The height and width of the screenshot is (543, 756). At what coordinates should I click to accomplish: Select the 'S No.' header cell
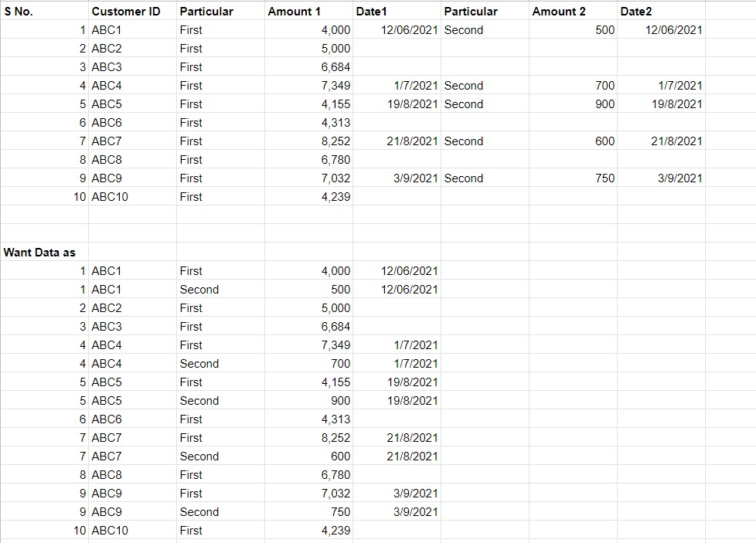pos(44,11)
